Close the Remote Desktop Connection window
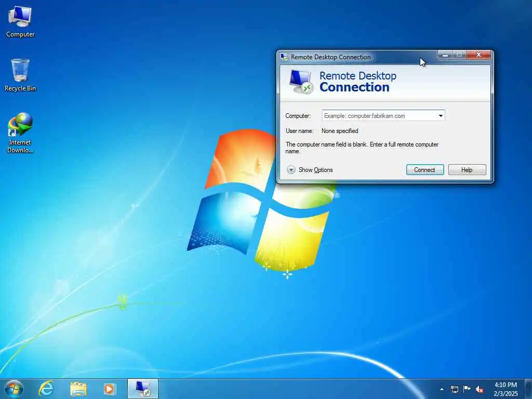Image resolution: width=532 pixels, height=399 pixels. pos(478,55)
